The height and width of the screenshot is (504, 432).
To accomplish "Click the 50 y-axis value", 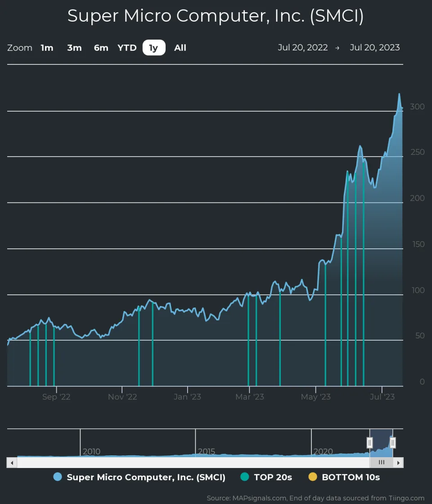I will click(x=420, y=336).
